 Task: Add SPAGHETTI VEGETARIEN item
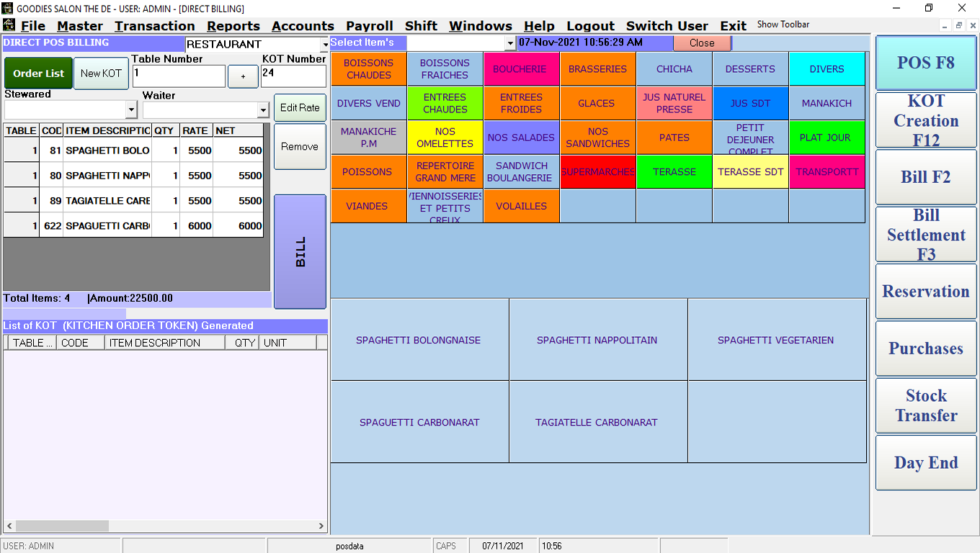coord(777,340)
